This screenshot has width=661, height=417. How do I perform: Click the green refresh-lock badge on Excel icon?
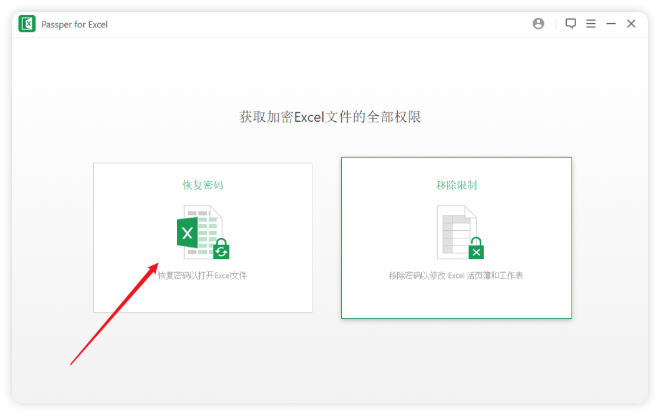[221, 249]
